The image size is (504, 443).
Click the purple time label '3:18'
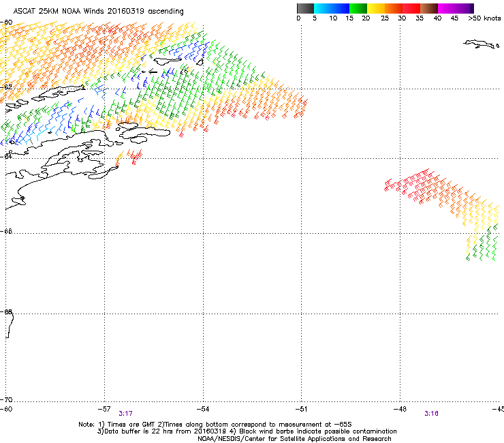coord(431,414)
